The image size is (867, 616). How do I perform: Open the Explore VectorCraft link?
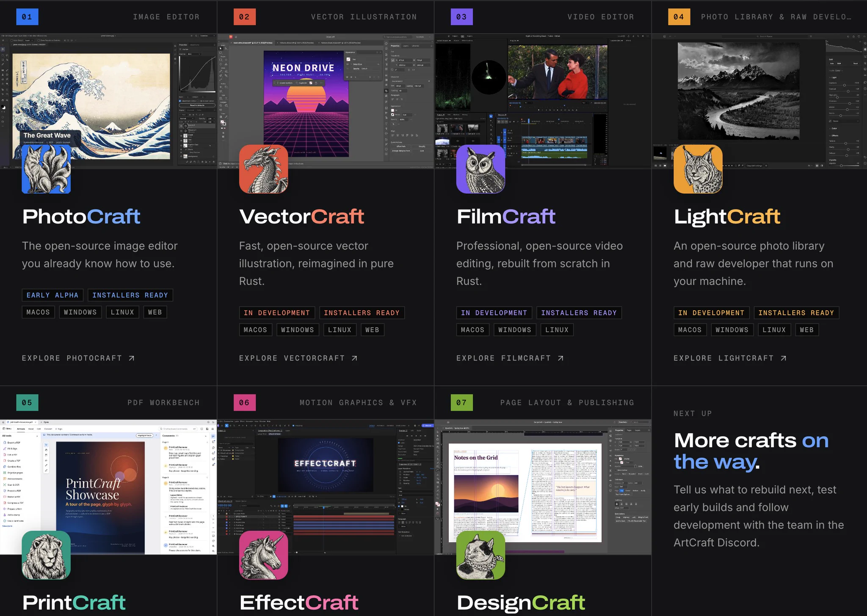(298, 358)
